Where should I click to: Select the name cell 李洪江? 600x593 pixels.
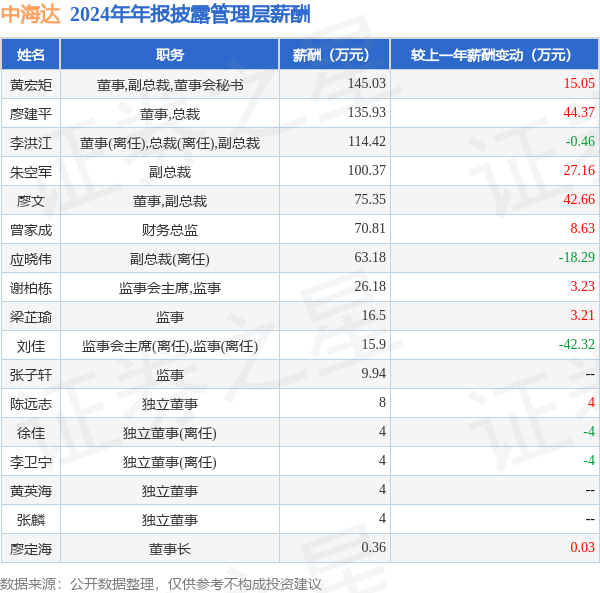pyautogui.click(x=31, y=143)
